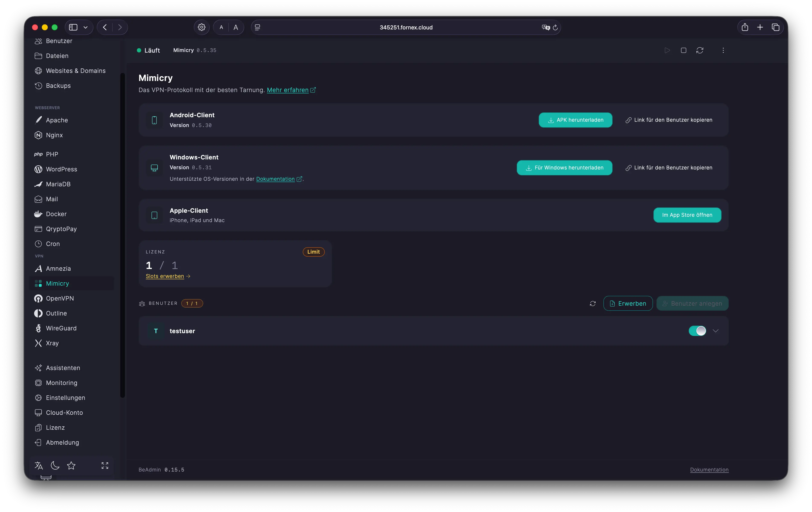Screen dimensions: 812x512
Task: Click the Safari reader view icon in address bar
Action: coord(257,27)
